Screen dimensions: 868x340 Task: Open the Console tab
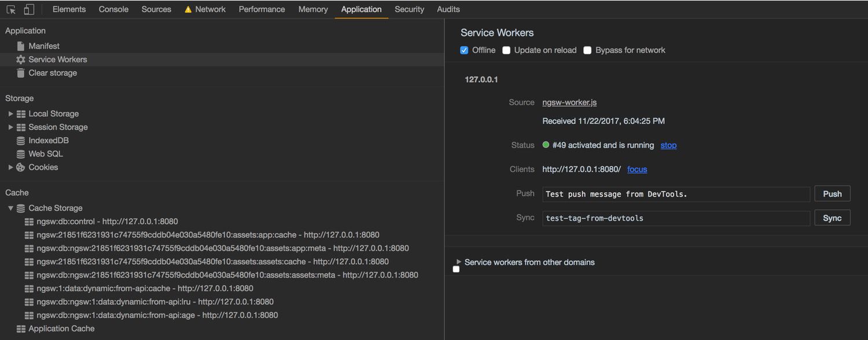(x=113, y=9)
